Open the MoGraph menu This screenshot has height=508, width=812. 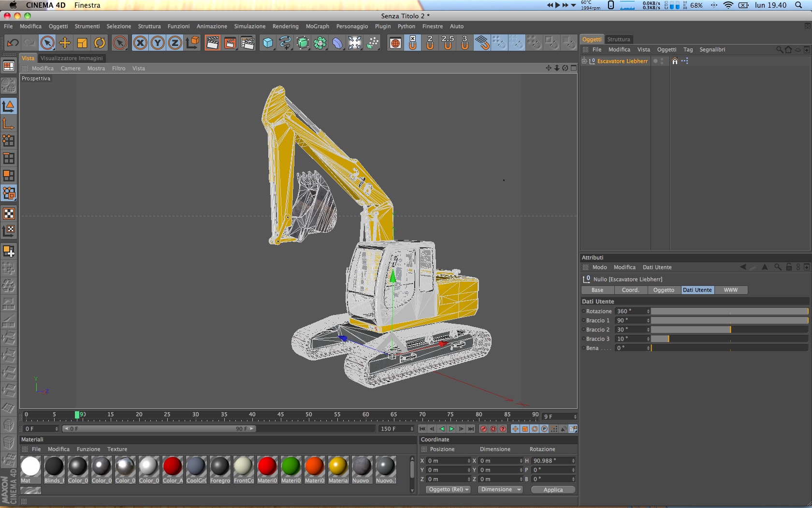(317, 27)
